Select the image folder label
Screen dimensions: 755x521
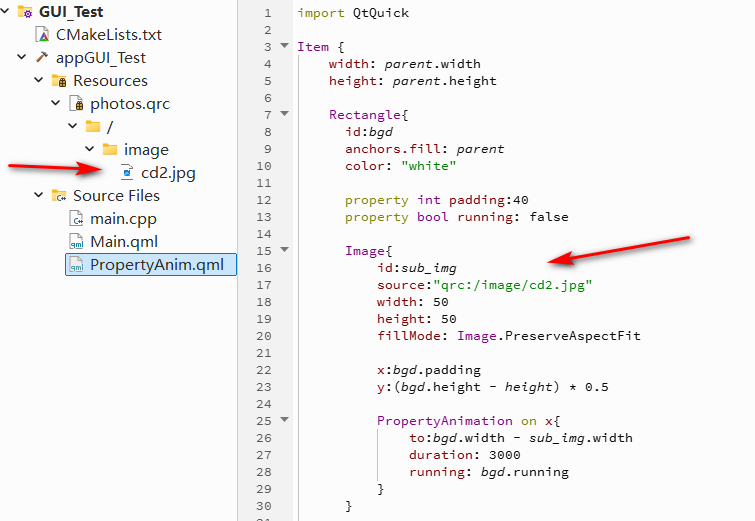tap(146, 150)
